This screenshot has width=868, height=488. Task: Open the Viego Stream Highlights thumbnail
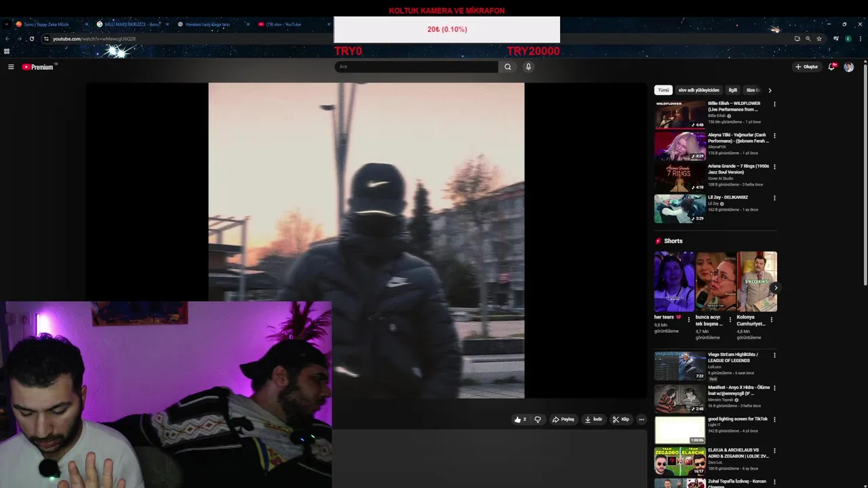click(x=679, y=366)
